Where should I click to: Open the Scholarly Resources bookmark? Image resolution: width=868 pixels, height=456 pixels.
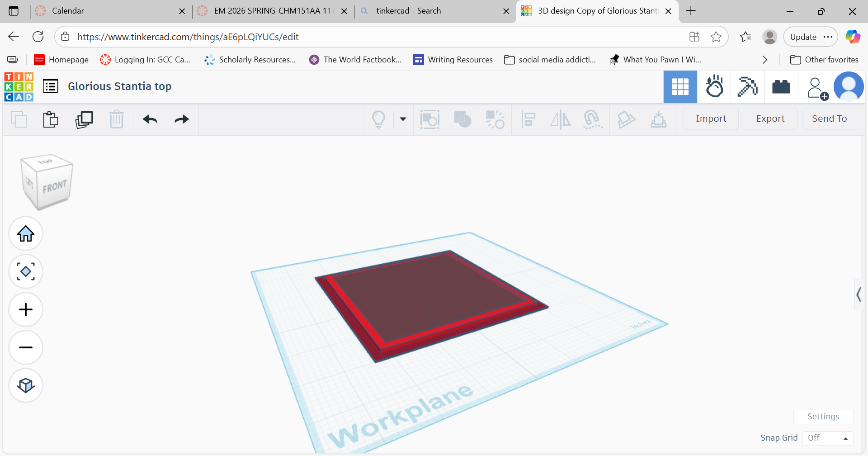250,60
